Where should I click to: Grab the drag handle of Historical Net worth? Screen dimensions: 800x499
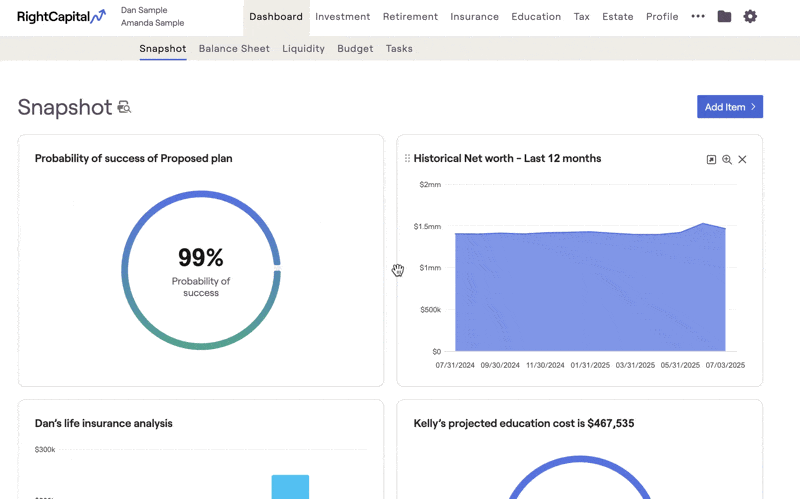407,159
